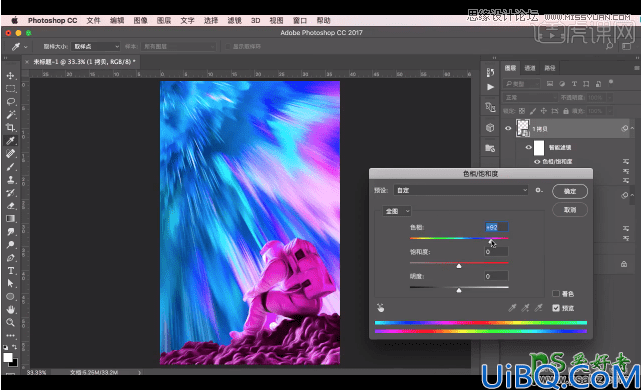The height and width of the screenshot is (391, 641).
Task: Filter layers by pixel layer icon
Action: pyautogui.click(x=550, y=84)
